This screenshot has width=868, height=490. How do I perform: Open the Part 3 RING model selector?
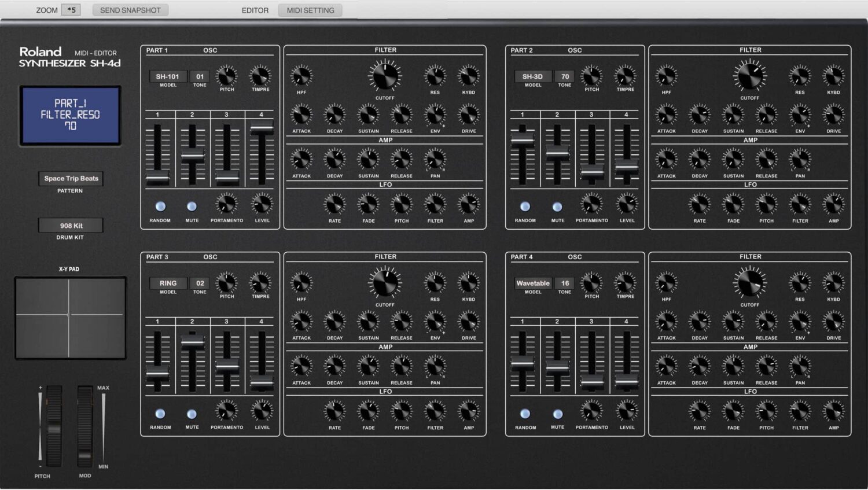168,283
